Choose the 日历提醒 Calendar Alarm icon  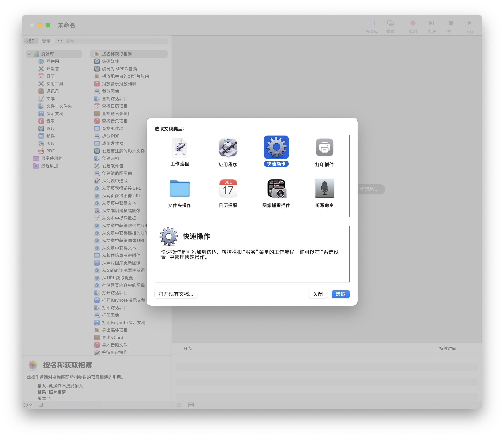tap(228, 188)
